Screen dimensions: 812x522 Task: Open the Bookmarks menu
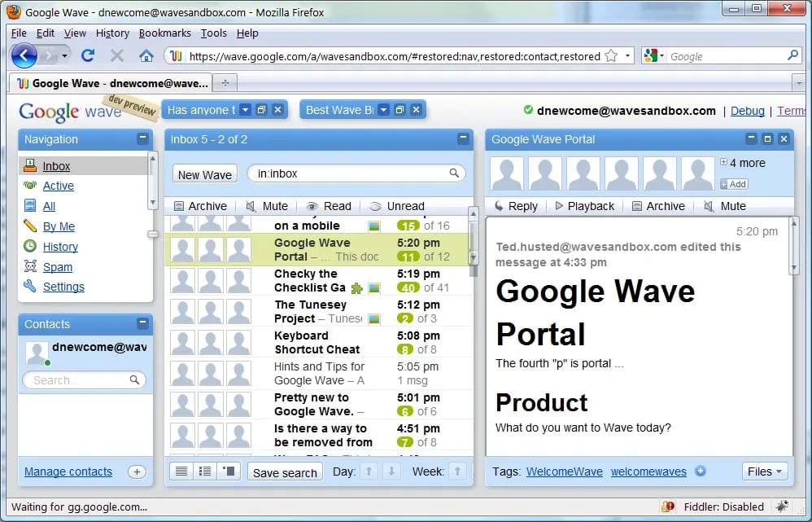click(x=164, y=33)
